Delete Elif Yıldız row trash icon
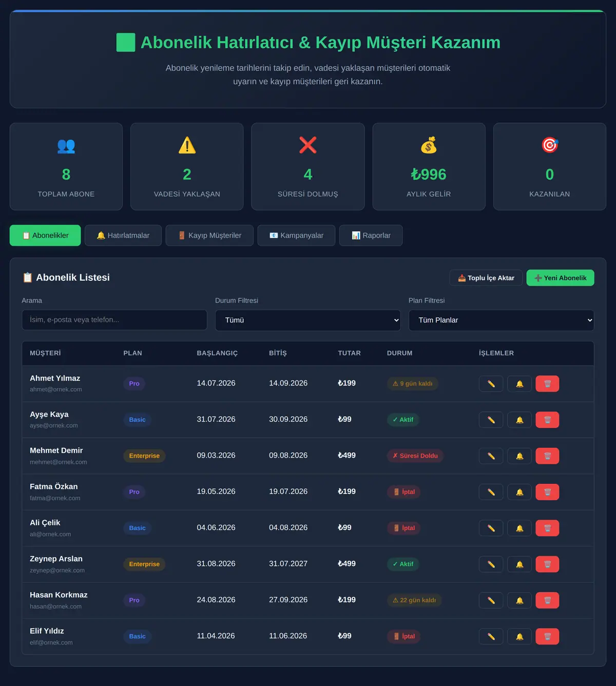The height and width of the screenshot is (686, 616). tap(547, 636)
